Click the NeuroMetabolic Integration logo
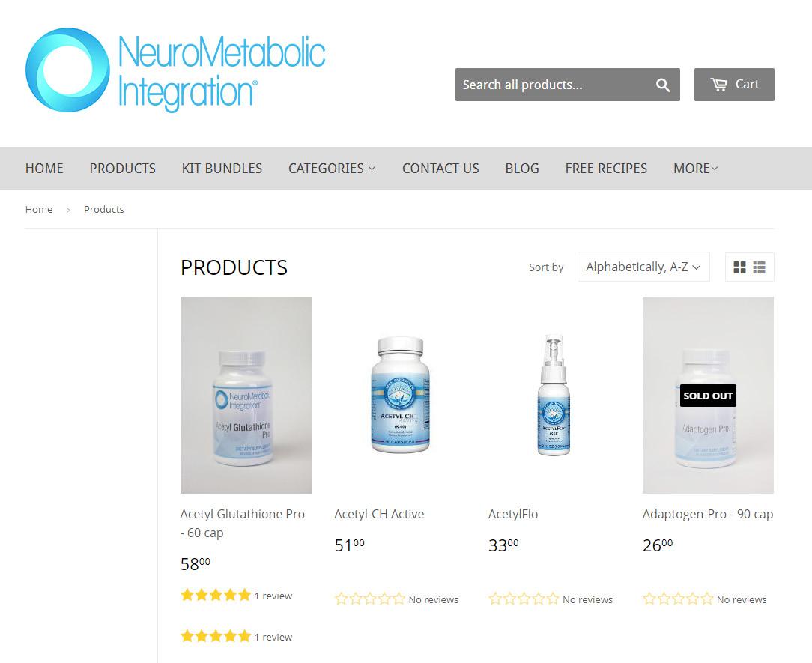Viewport: 812px width, 663px height. [x=175, y=70]
